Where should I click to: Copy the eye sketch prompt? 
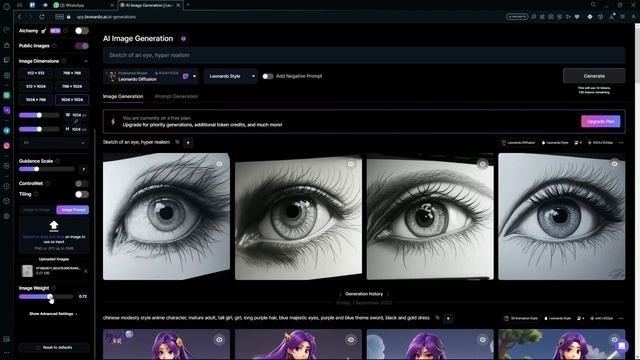click(x=177, y=142)
